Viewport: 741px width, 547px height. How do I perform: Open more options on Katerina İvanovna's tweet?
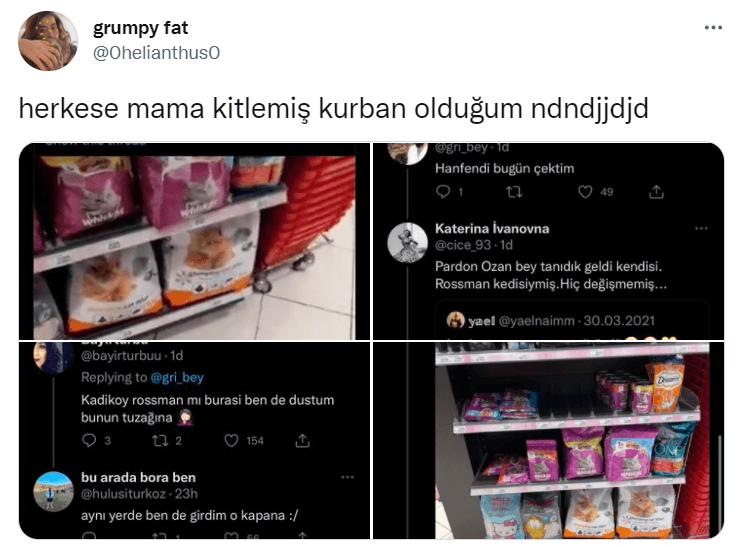tap(701, 228)
